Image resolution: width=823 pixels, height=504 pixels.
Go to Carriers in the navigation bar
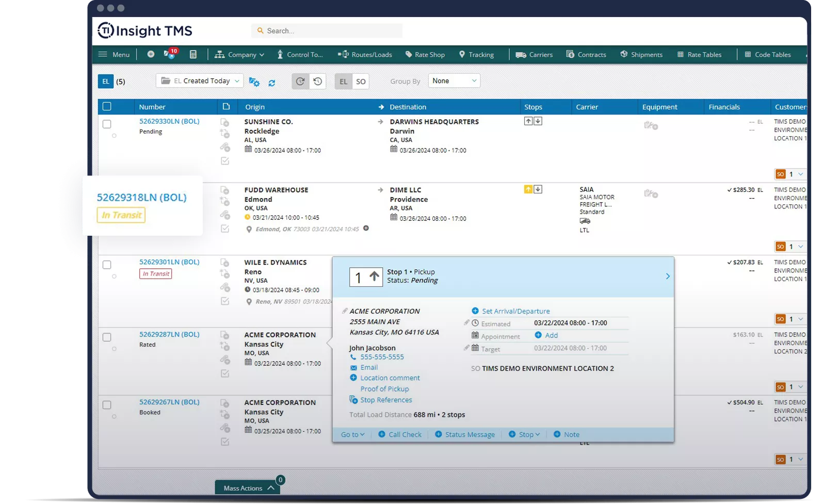[x=534, y=54]
